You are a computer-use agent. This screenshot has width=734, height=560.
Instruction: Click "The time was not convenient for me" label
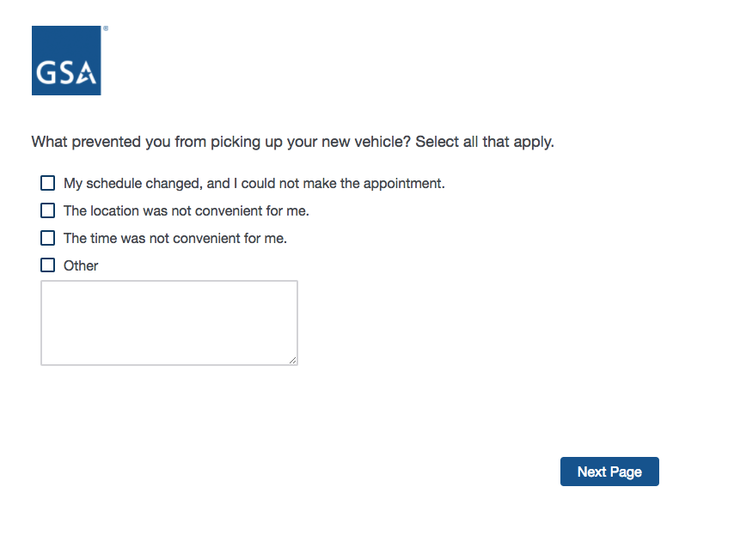pos(174,239)
